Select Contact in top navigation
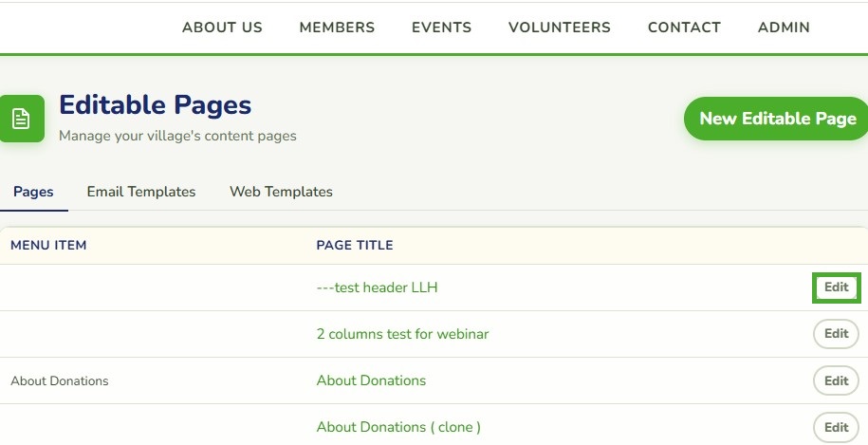868x445 pixels. [684, 28]
